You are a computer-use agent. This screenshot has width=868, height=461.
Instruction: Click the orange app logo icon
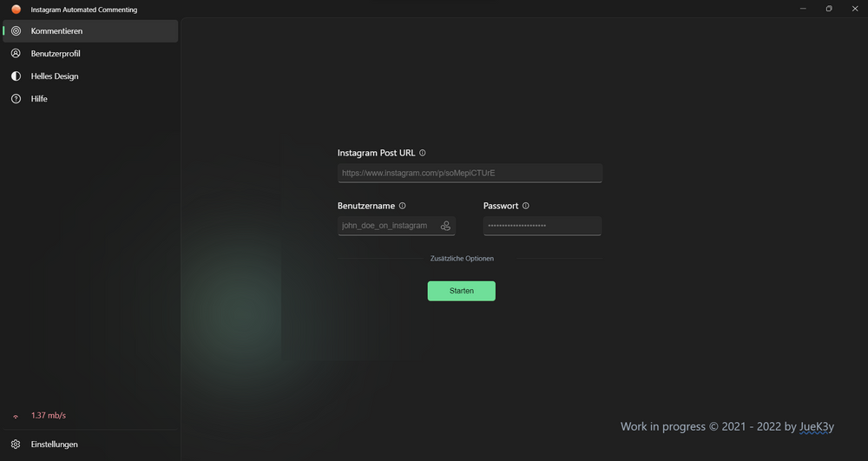tap(16, 10)
